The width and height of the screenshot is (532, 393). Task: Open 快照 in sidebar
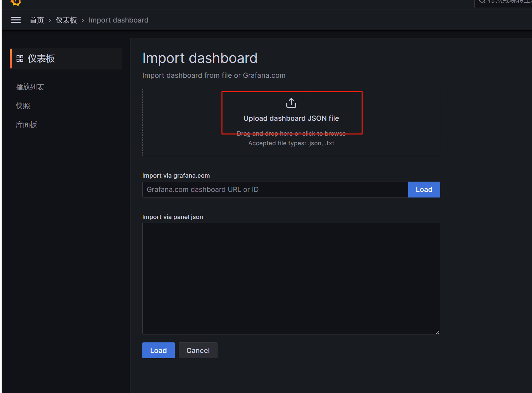(23, 106)
